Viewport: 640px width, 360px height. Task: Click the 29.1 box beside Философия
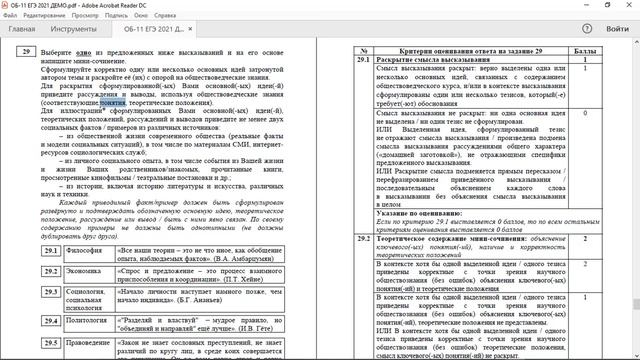pos(51,251)
